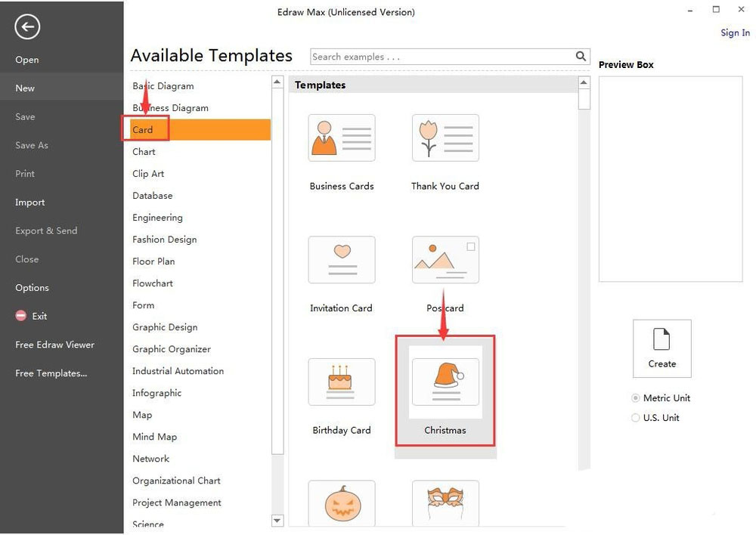Viewport: 756px width, 535px height.
Task: Select the Database category
Action: (153, 196)
